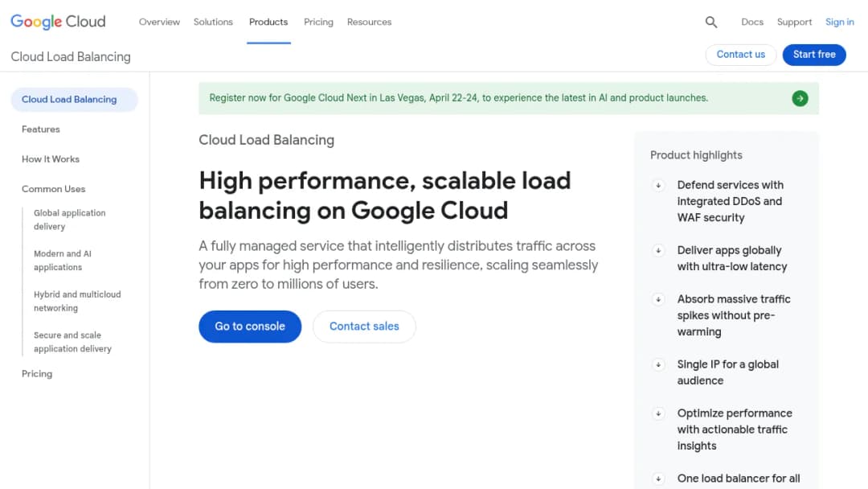Open the Docs link

pyautogui.click(x=751, y=23)
